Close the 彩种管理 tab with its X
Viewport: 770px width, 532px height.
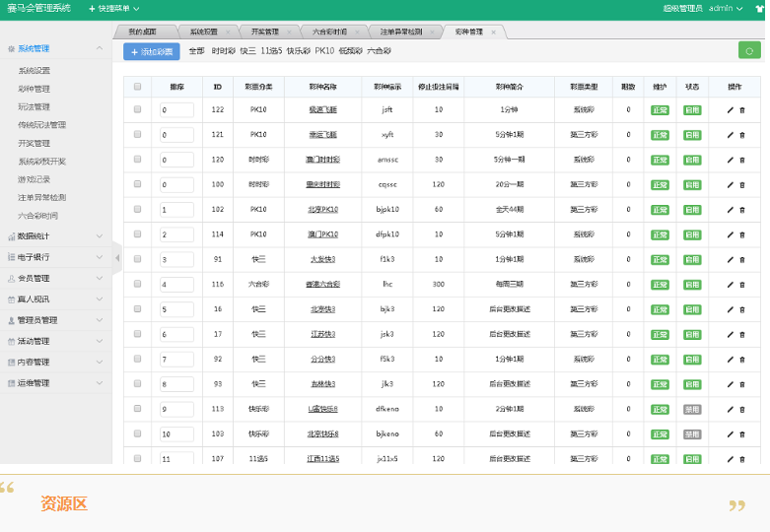coord(494,32)
